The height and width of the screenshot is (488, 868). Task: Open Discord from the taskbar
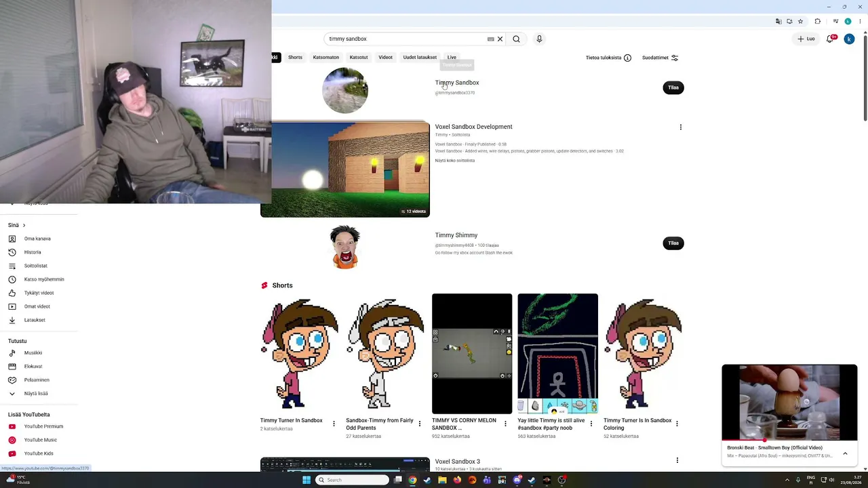pos(517,480)
